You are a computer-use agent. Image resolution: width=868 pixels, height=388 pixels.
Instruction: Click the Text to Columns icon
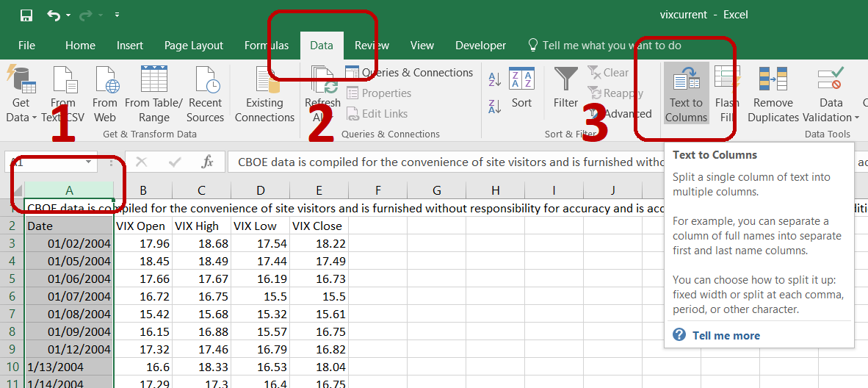point(687,79)
